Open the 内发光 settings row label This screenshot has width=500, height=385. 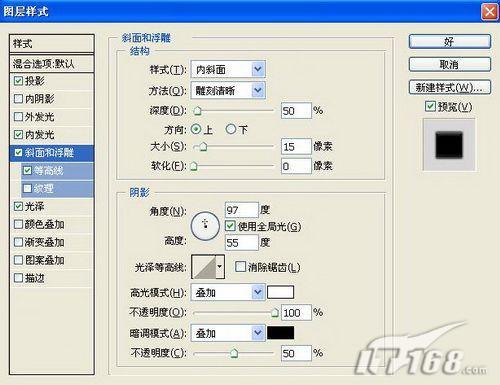pyautogui.click(x=40, y=135)
